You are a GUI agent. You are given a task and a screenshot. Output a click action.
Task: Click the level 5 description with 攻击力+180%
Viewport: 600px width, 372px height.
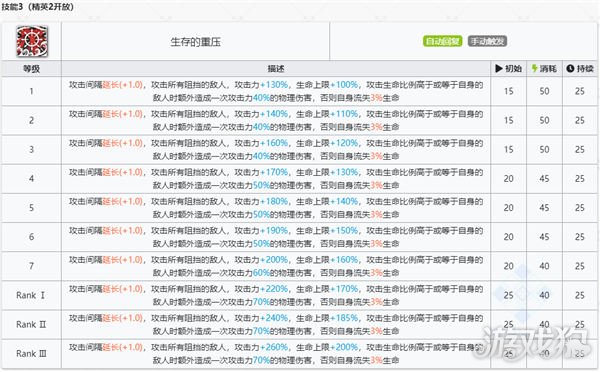276,208
